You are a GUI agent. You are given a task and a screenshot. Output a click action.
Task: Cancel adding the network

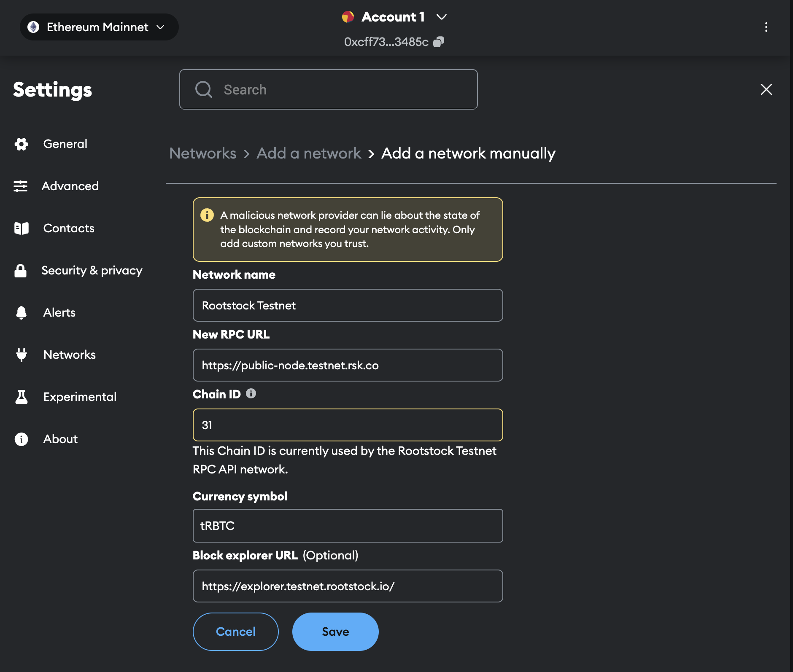pyautogui.click(x=236, y=632)
